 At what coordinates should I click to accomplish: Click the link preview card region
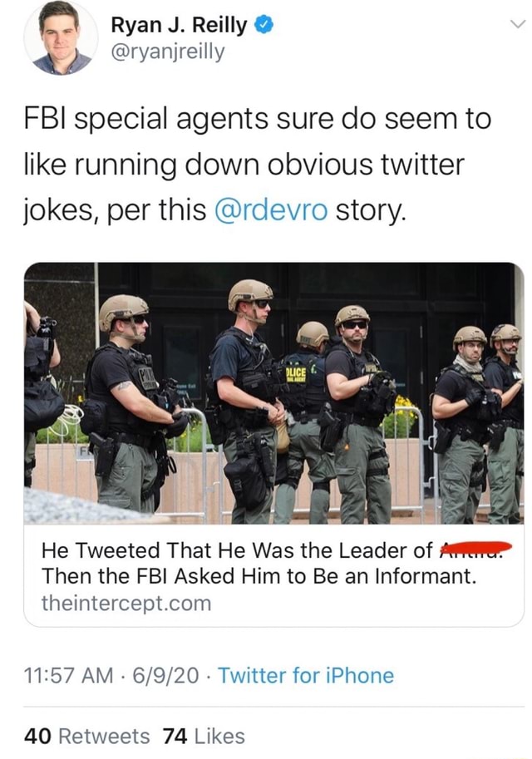coord(266,432)
